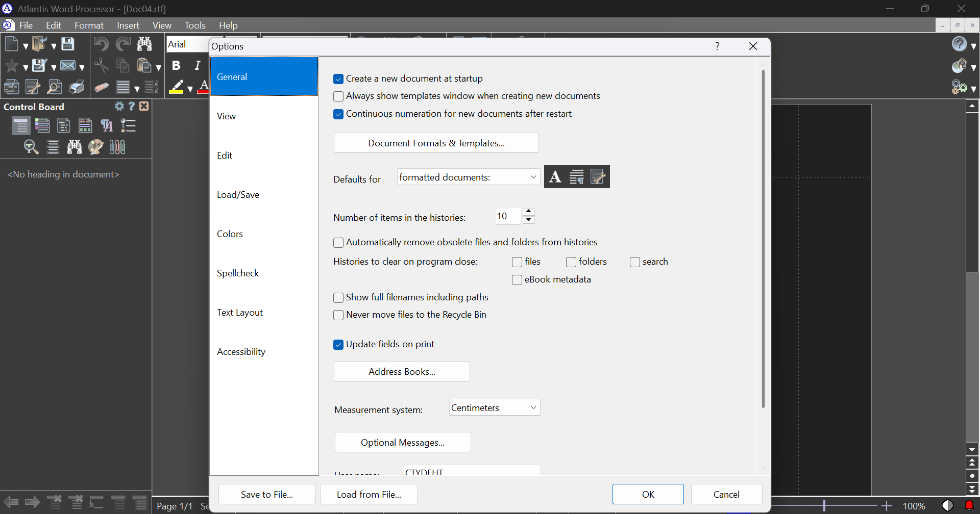The height and width of the screenshot is (514, 980).
Task: Click the Italic I icon
Action: 198,65
